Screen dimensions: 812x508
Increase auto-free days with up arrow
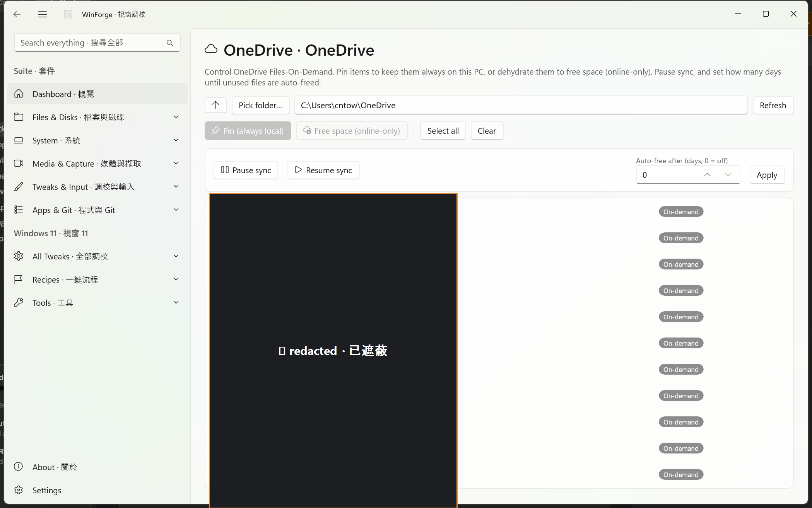pos(707,175)
